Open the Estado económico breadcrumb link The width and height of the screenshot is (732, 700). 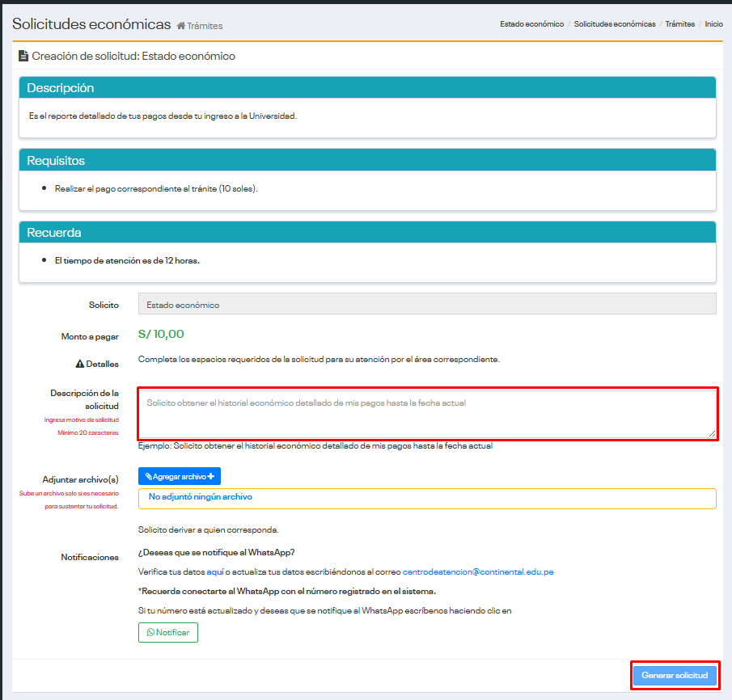(x=531, y=24)
